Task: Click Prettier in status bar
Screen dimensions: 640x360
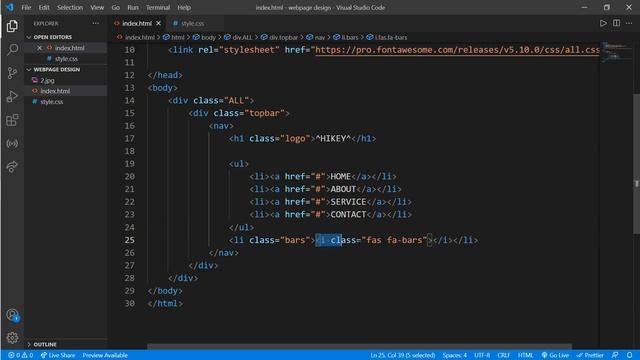Action: click(590, 355)
